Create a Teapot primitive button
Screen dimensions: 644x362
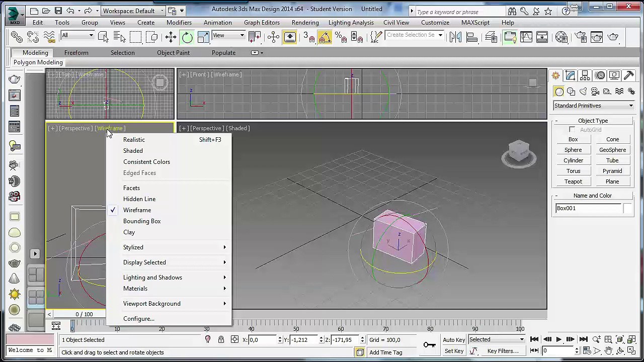[573, 182]
